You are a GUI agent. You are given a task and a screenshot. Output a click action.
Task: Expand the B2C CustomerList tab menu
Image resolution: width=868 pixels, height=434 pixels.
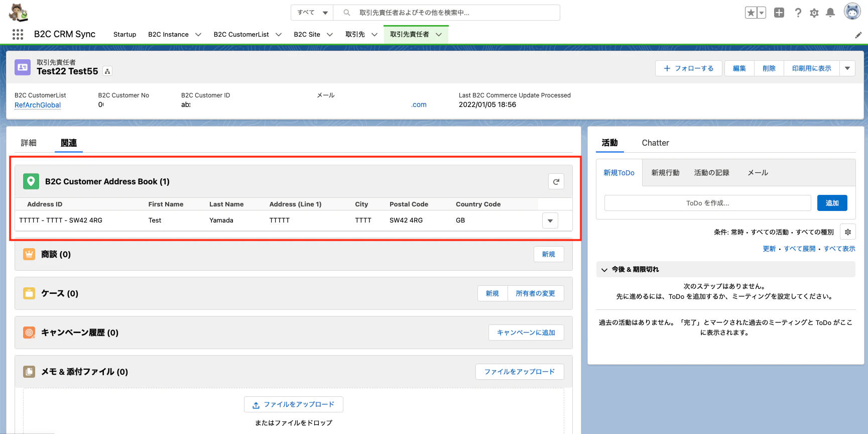click(279, 35)
